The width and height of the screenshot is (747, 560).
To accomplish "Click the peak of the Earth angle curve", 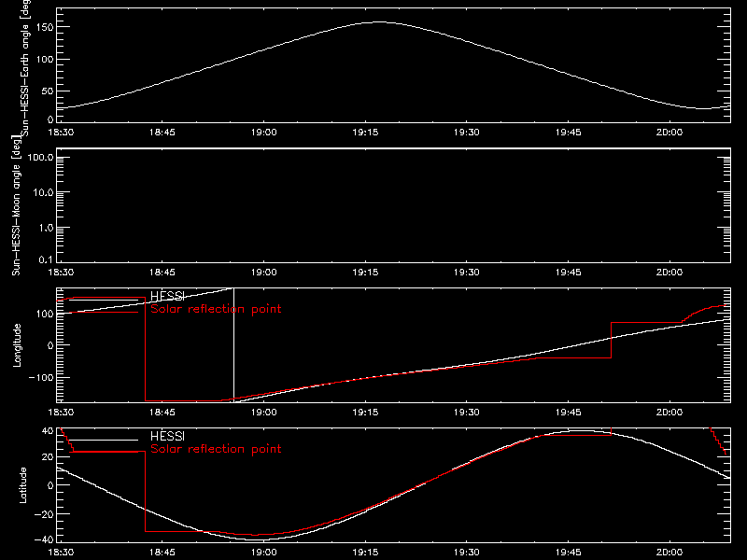I will pos(379,21).
